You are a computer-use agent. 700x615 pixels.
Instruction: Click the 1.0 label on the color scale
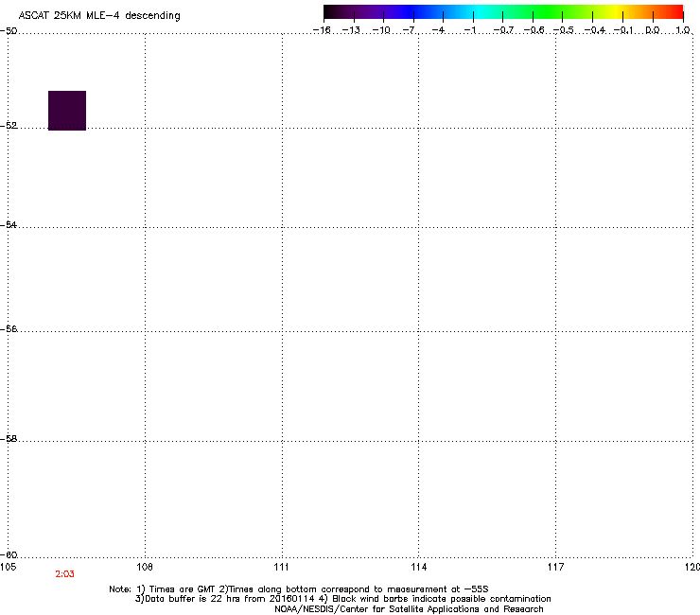pos(683,30)
